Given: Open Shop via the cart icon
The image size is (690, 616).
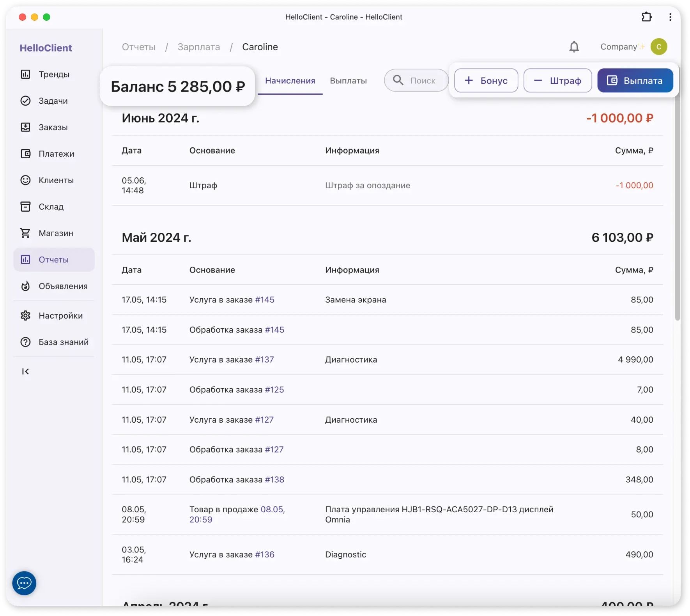Looking at the screenshot, I should (25, 233).
